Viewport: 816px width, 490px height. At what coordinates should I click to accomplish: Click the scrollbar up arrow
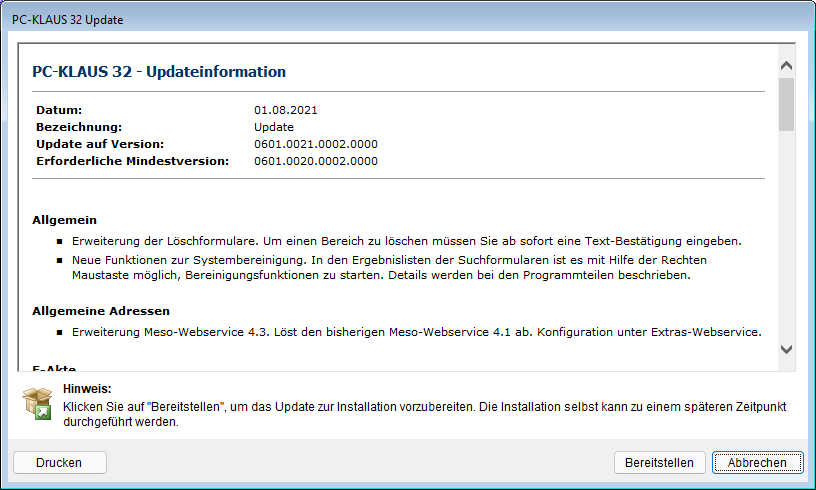pyautogui.click(x=786, y=66)
